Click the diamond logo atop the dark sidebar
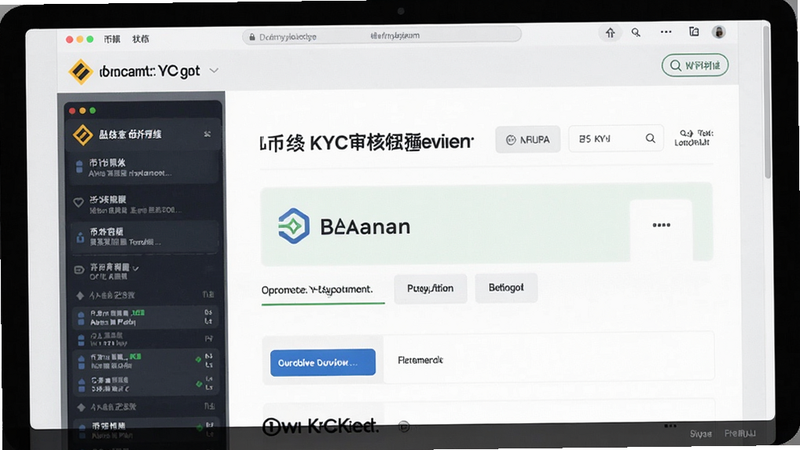The height and width of the screenshot is (450, 800). point(83,135)
